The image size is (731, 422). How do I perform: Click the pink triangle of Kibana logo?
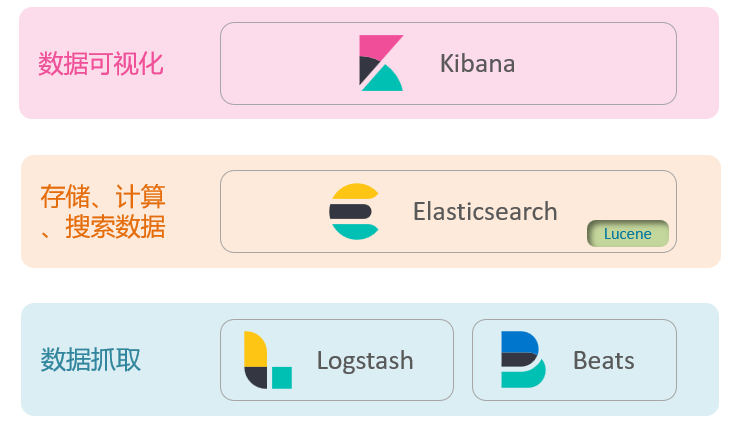[377, 47]
